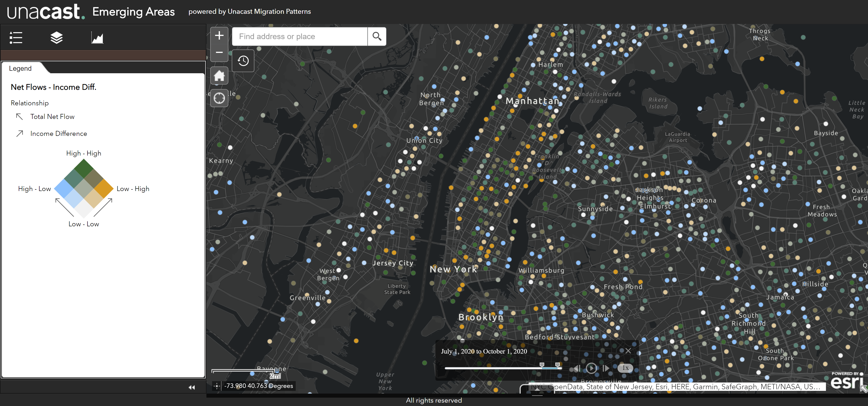Click the time slider track bar

coord(503,368)
